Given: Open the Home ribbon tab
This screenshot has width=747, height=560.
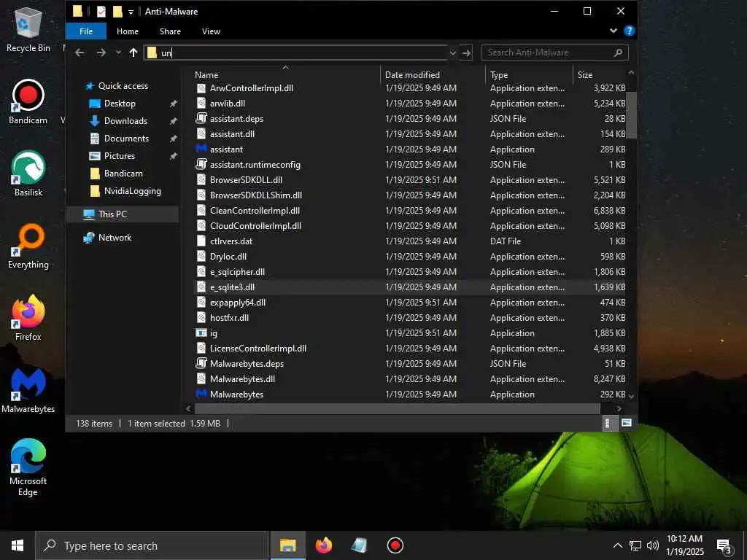Looking at the screenshot, I should click(x=127, y=31).
